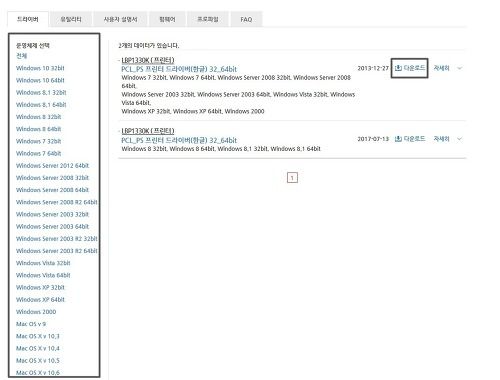Select Windows 8 32bit operating system

pyautogui.click(x=39, y=117)
